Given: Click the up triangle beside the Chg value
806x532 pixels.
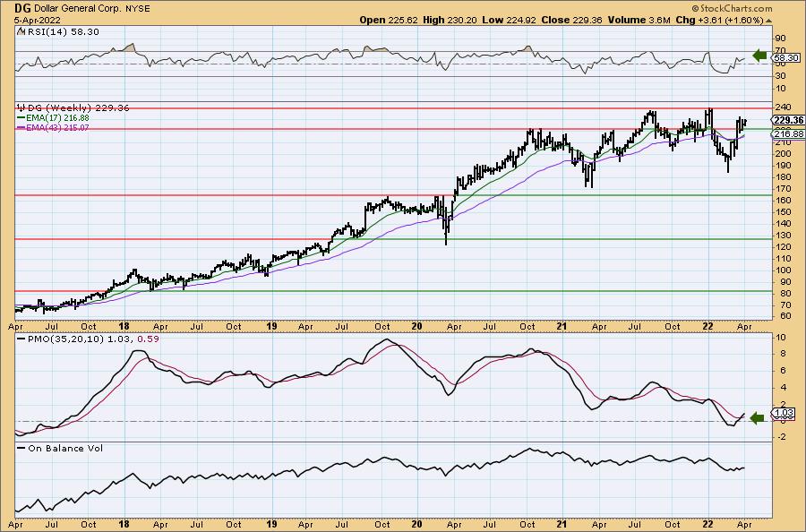Looking at the screenshot, I should [x=769, y=21].
